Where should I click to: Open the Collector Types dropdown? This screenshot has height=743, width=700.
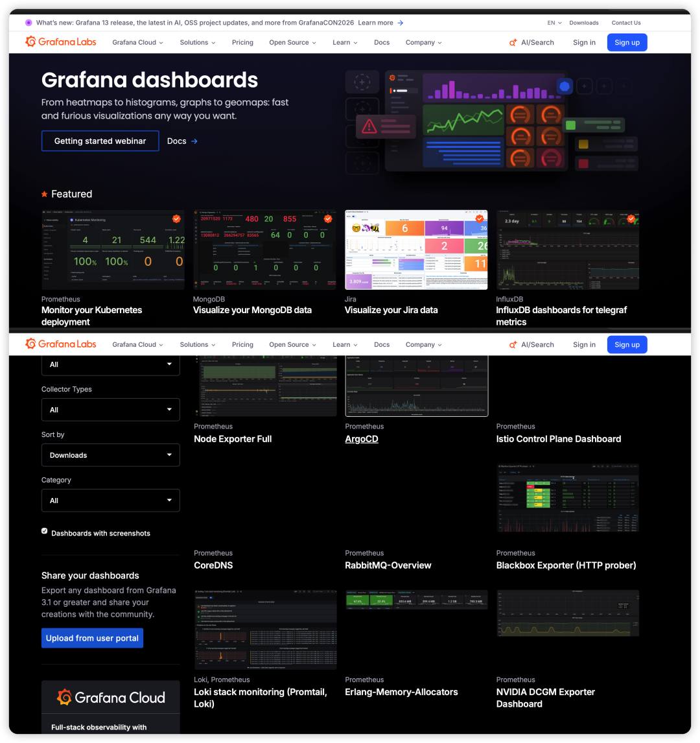click(110, 410)
